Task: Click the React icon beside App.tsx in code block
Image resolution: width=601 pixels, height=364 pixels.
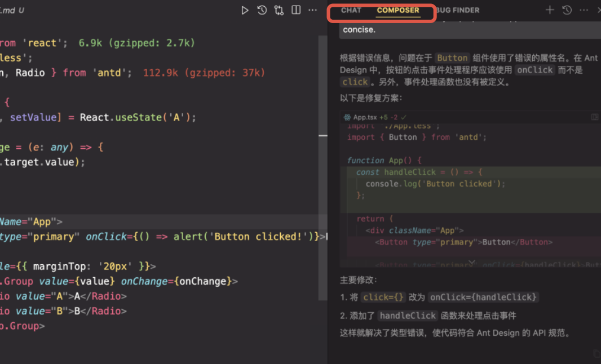Action: pyautogui.click(x=347, y=117)
